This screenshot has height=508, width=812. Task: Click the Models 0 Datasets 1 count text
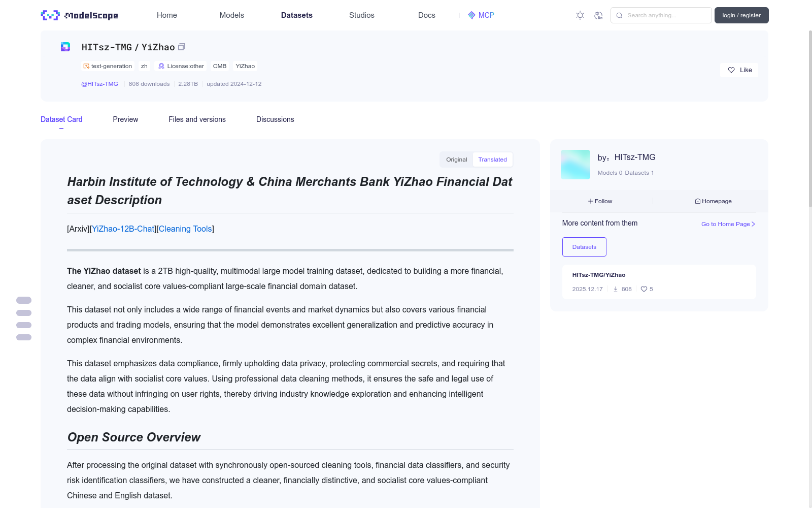(x=626, y=173)
